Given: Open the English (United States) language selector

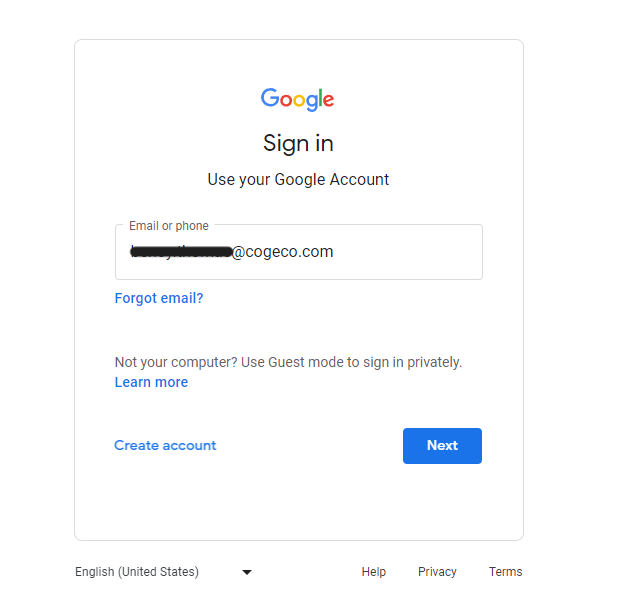Looking at the screenshot, I should 164,572.
